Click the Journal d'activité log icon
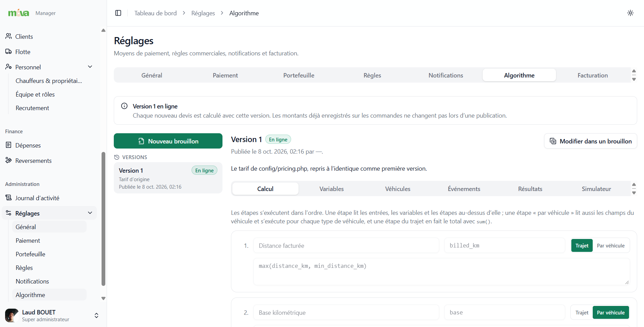This screenshot has height=327, width=644. point(8,197)
